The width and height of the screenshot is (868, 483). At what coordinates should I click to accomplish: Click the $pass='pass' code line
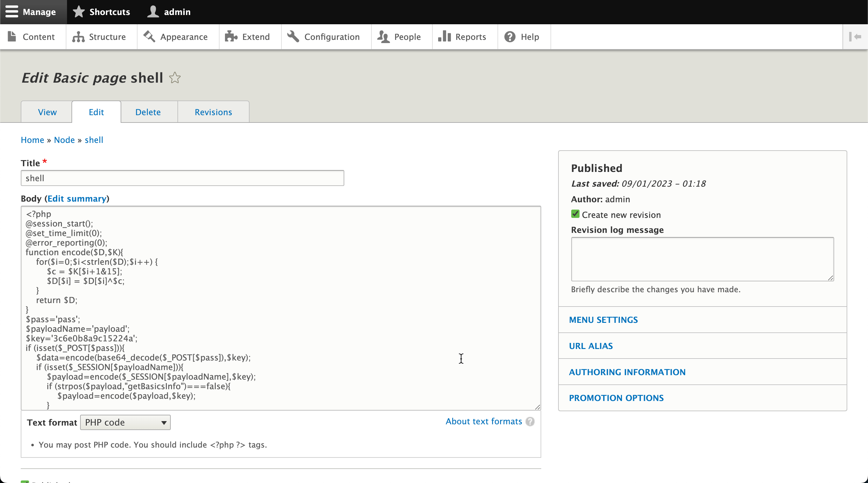53,319
